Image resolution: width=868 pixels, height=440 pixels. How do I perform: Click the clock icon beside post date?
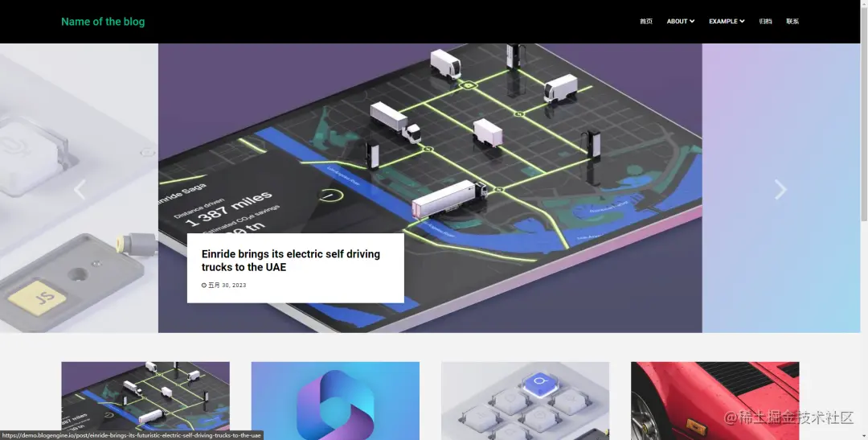point(203,286)
